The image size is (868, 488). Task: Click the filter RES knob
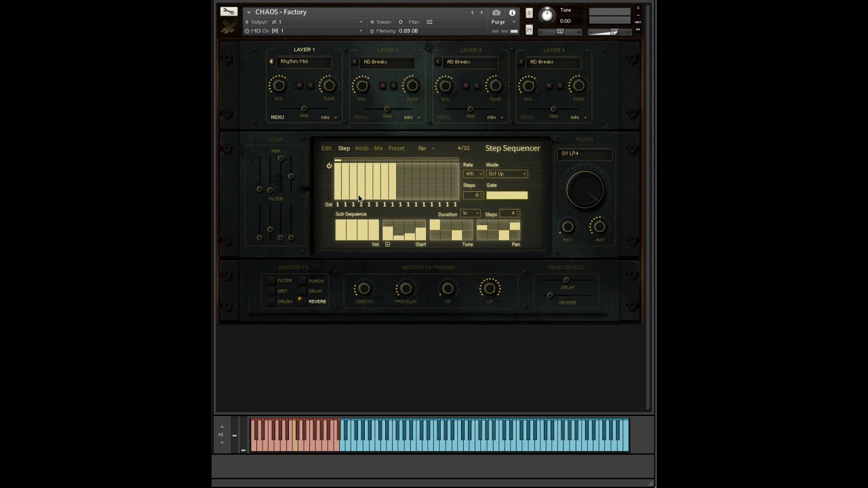[568, 227]
